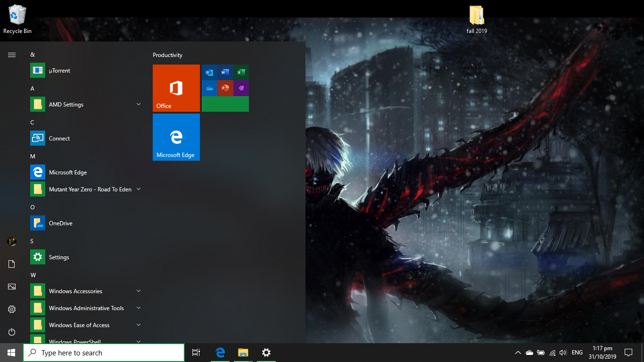The height and width of the screenshot is (362, 644).
Task: Open the OneDrive mini tile
Action: pyautogui.click(x=209, y=88)
